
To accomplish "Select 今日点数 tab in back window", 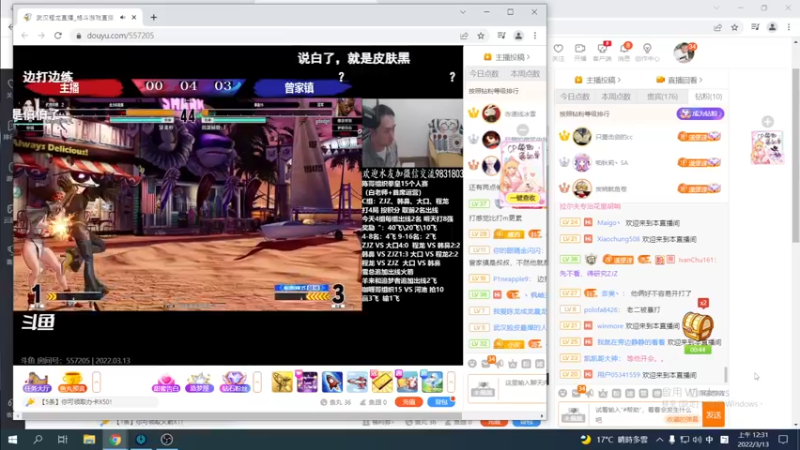I will [x=574, y=96].
